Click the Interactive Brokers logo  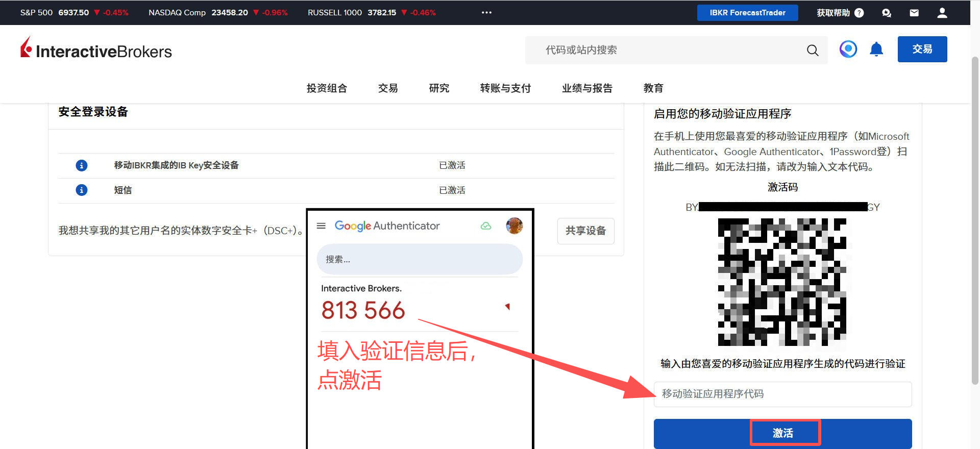[96, 49]
